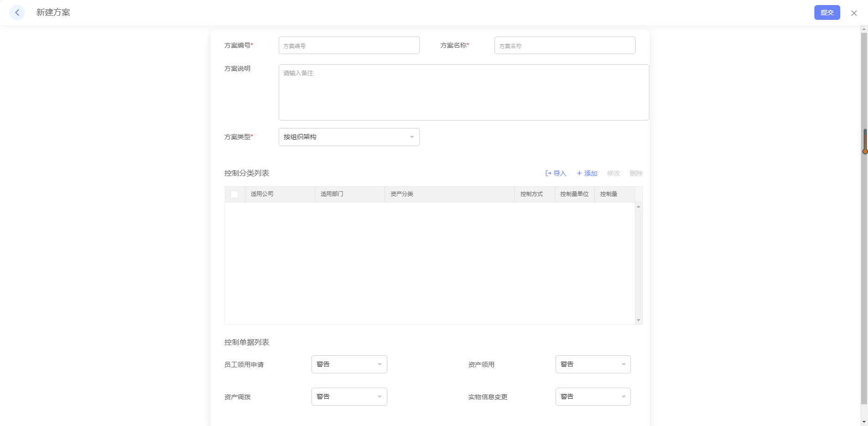This screenshot has width=868, height=426.
Task: Expand the 资产领用 dropdown
Action: pos(593,365)
